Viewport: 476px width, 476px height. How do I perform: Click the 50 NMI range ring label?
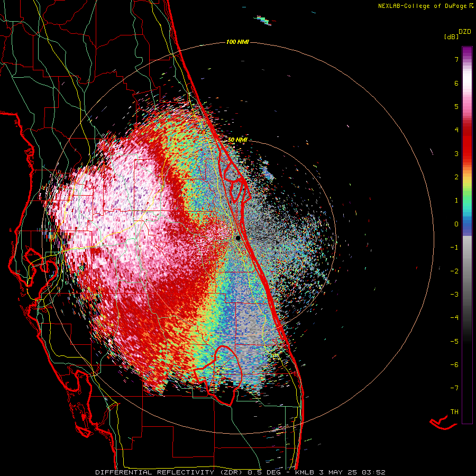[x=237, y=140]
